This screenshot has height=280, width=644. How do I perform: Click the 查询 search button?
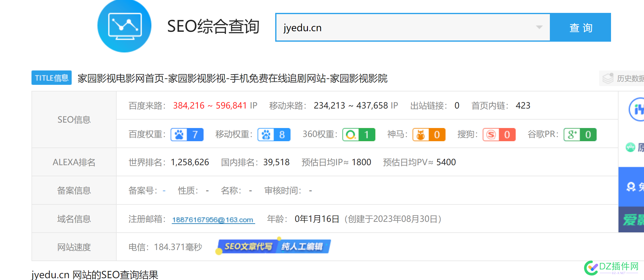click(580, 28)
